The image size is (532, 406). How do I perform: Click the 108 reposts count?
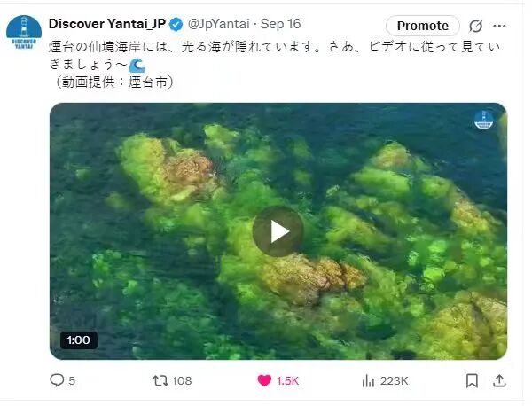182,381
